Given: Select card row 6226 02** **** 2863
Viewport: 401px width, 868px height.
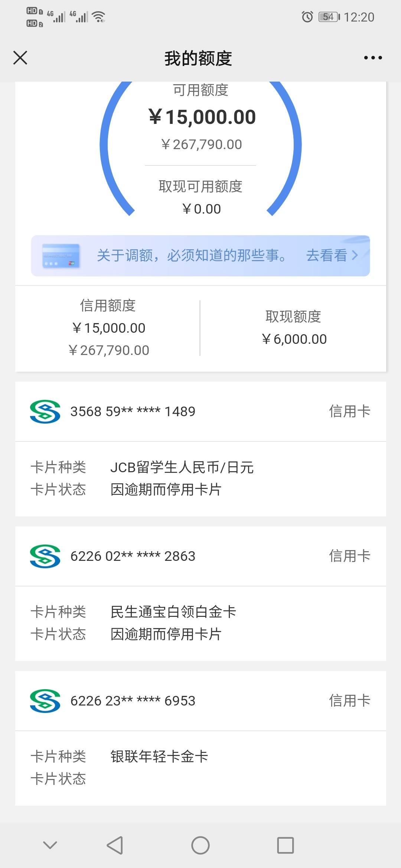Looking at the screenshot, I should (200, 556).
